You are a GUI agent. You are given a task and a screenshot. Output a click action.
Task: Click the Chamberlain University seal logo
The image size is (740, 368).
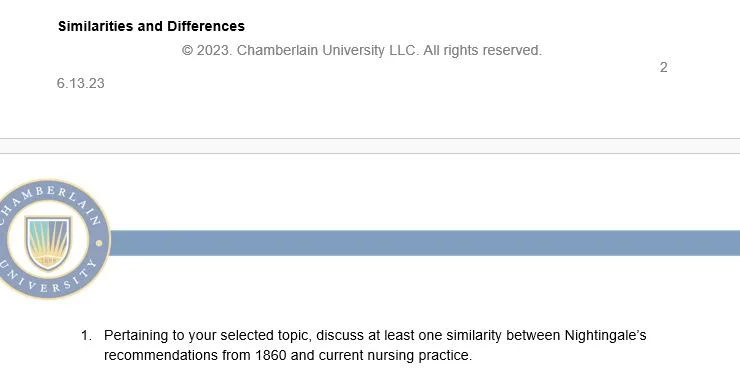click(51, 239)
